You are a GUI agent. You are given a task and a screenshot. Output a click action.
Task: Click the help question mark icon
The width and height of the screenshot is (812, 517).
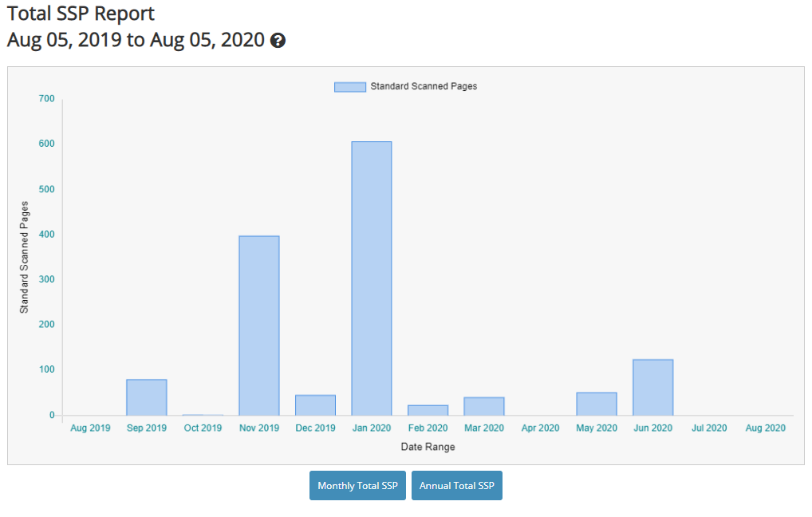[278, 41]
